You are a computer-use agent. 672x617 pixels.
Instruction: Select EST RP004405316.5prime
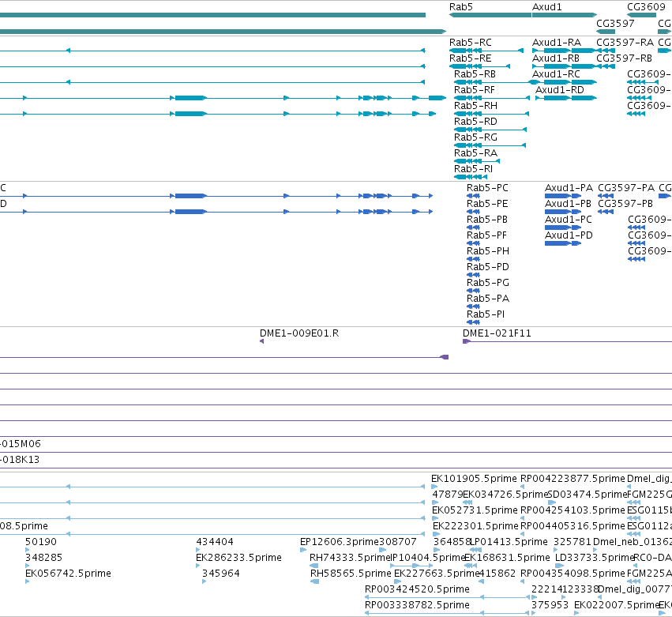click(x=573, y=526)
